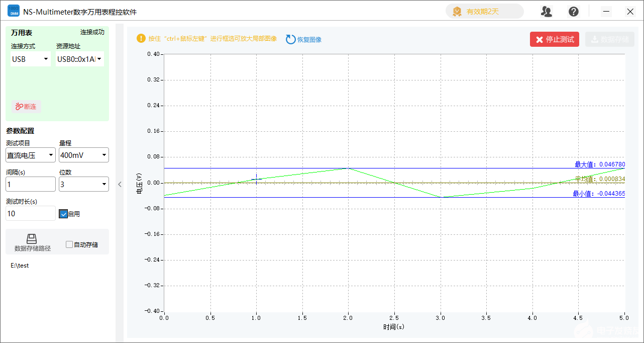The image size is (644, 343).
Task: Click the E:\test storage path text
Action: pos(20,266)
